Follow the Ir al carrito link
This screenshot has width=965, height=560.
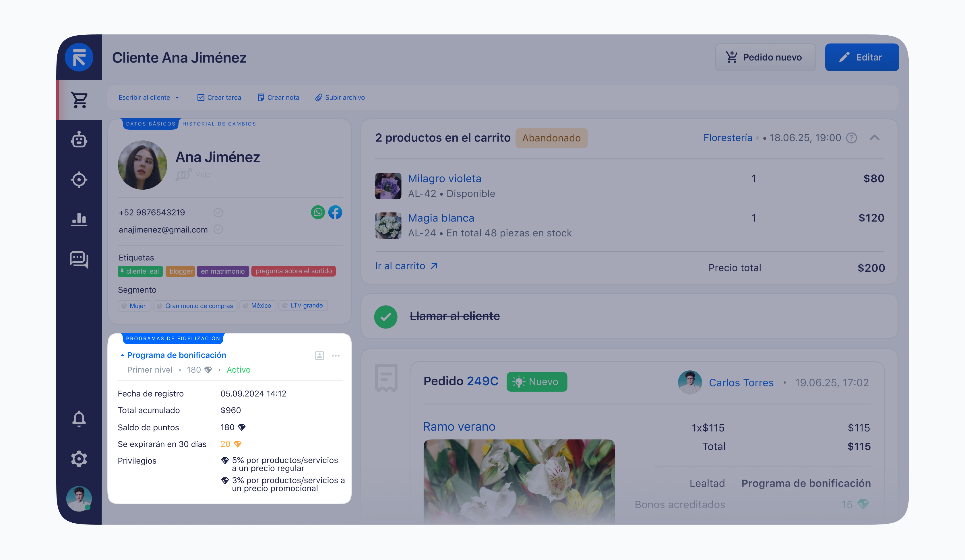[x=406, y=266]
